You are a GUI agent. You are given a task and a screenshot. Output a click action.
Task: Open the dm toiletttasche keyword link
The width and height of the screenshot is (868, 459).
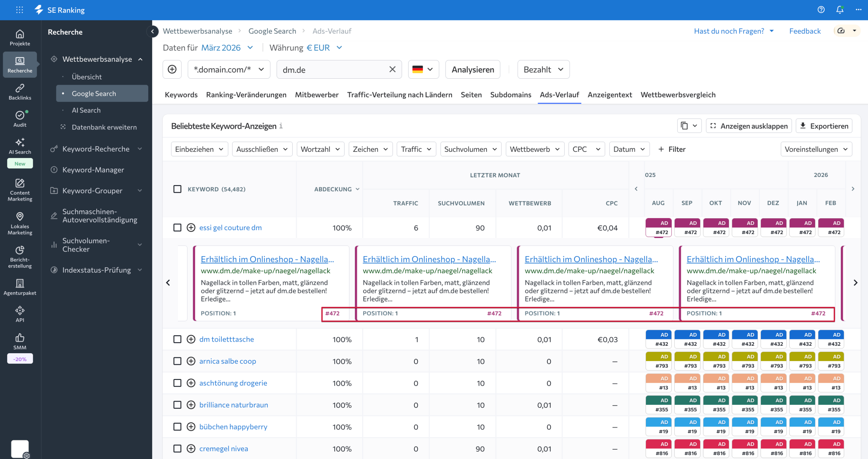tap(226, 339)
